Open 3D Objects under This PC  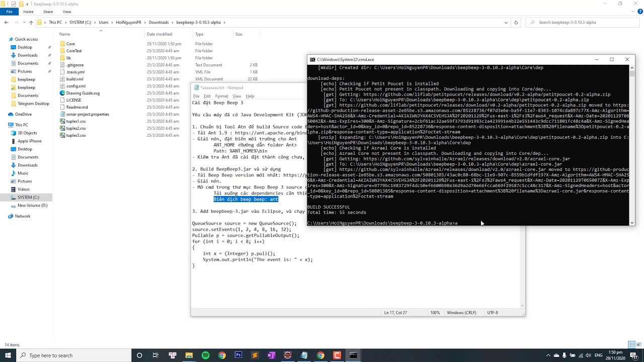[27, 133]
